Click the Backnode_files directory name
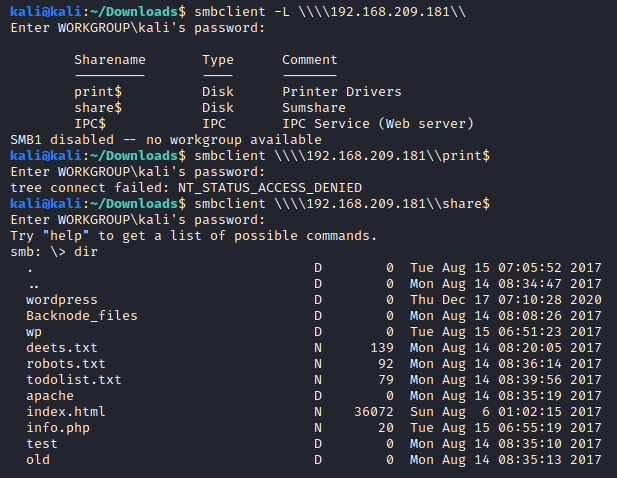This screenshot has width=617, height=478. pyautogui.click(x=82, y=315)
